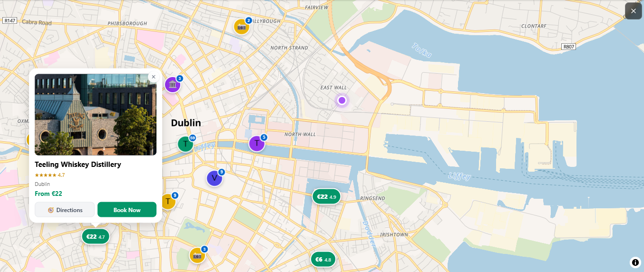Open the yellow T cluster with 9 items
Screen dimensions: 644x272
(168, 201)
